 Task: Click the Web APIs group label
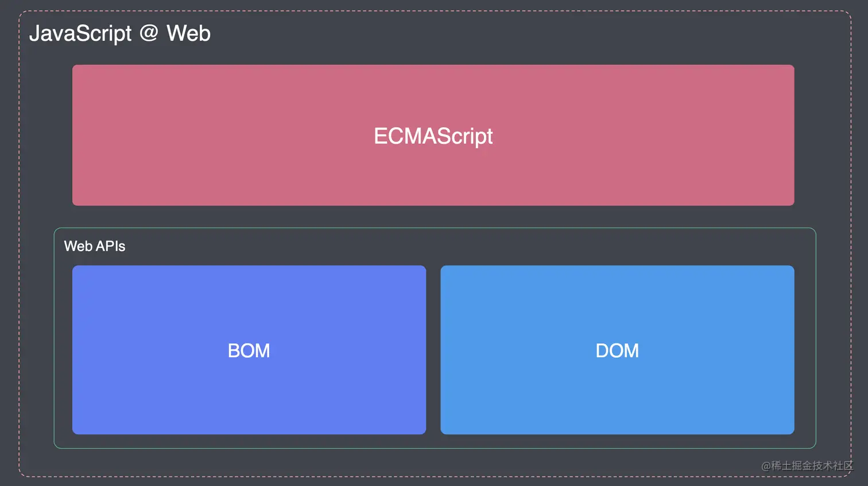[95, 246]
